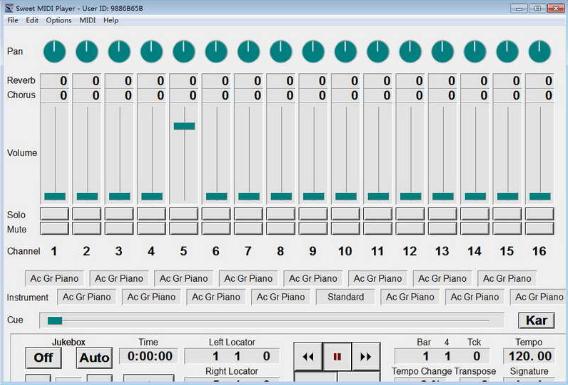Open channel 16 Ac Gr Piano instrument selector
This screenshot has width=568, height=385.
coord(539,297)
